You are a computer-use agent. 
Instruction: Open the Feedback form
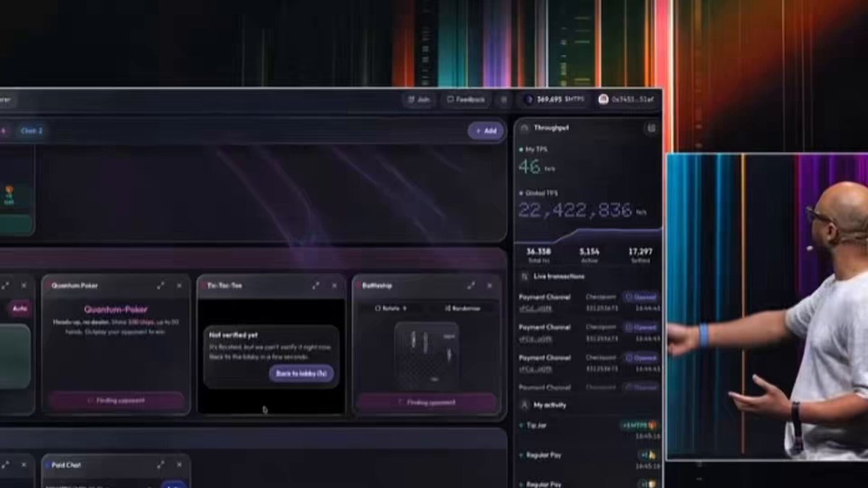[x=466, y=99]
